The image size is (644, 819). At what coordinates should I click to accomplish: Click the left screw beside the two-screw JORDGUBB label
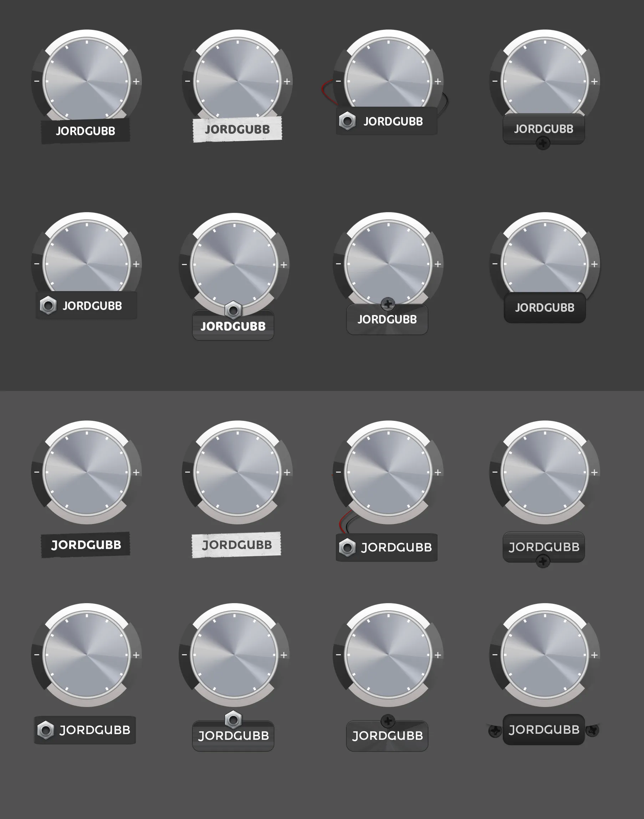[x=495, y=731]
